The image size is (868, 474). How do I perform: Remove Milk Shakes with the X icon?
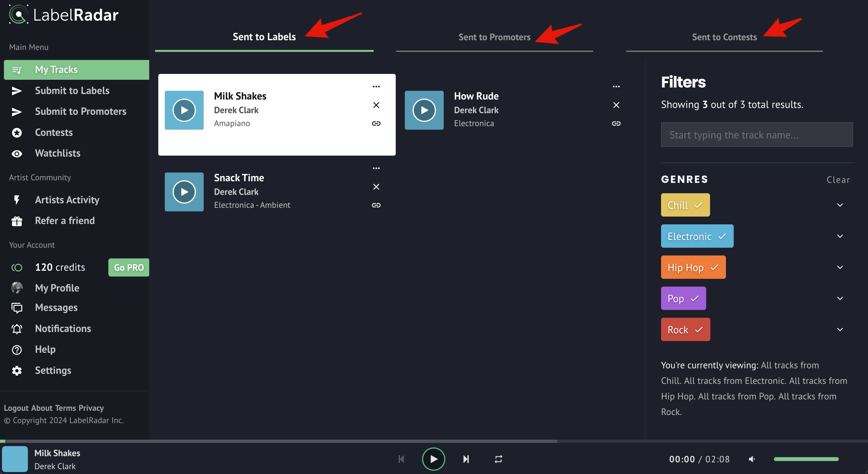pyautogui.click(x=376, y=105)
